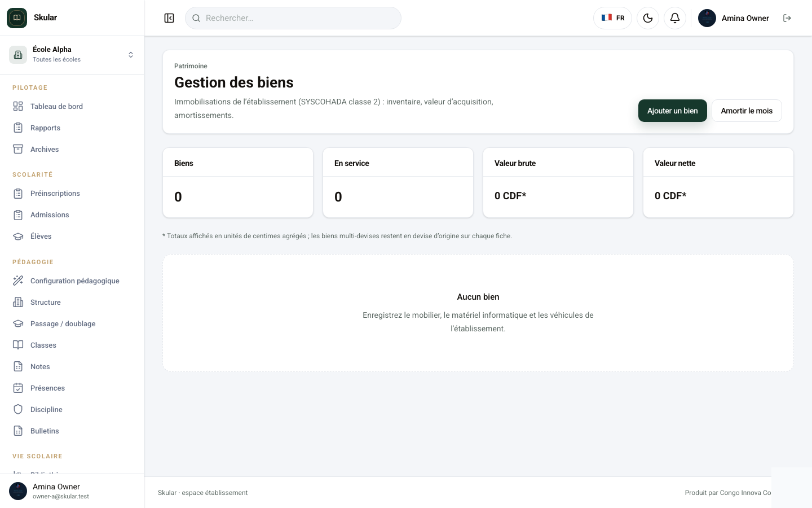Click the Produit par Congo Innova text
Screen dimensions: 812x508
click(x=728, y=493)
